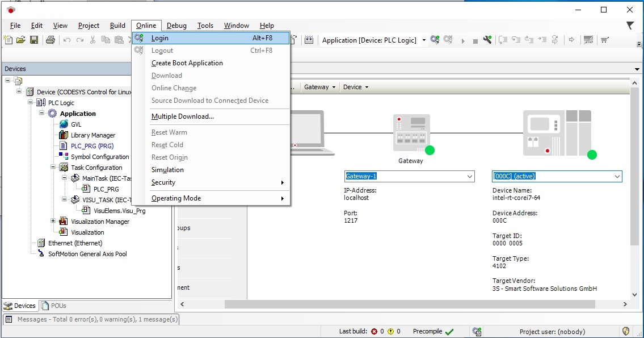Open the [000C] (active) device dropdown
Viewport: 644px width, 338px height.
[557, 176]
